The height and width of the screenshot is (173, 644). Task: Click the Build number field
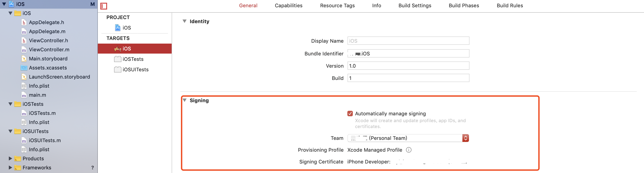pyautogui.click(x=408, y=78)
